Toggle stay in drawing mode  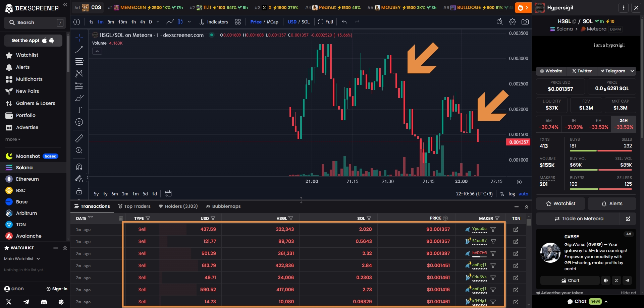coord(79,179)
